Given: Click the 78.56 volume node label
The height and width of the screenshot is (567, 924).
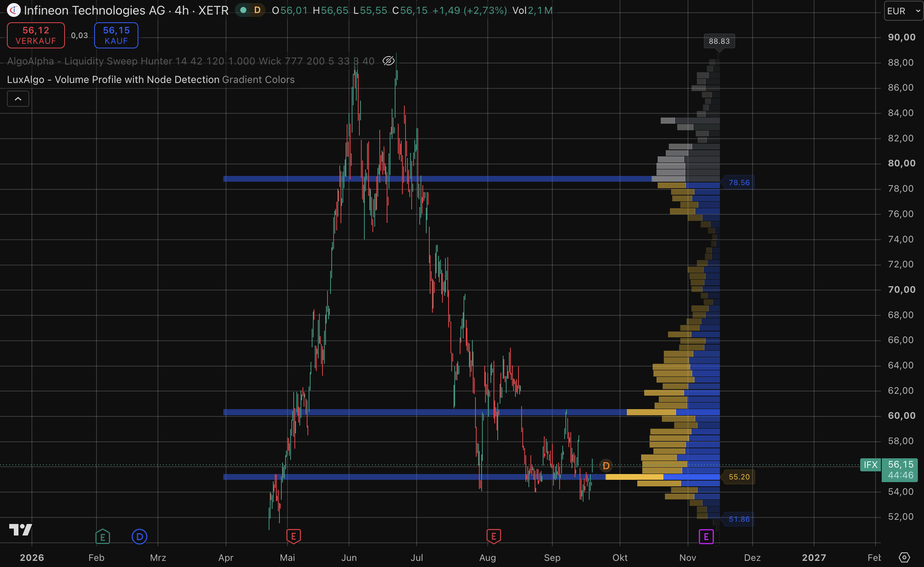Looking at the screenshot, I should click(739, 182).
